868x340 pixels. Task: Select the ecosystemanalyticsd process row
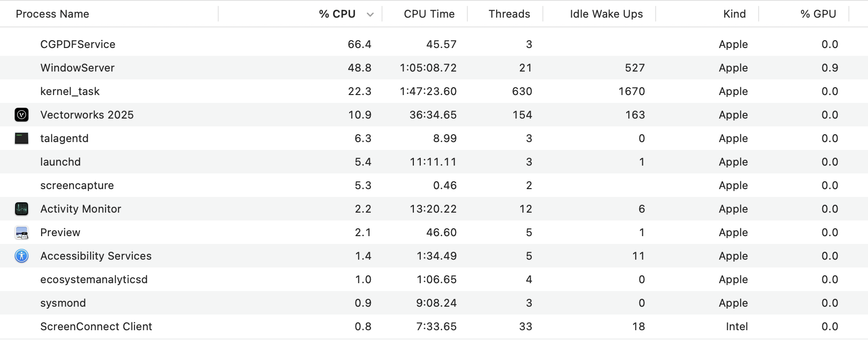click(x=94, y=279)
